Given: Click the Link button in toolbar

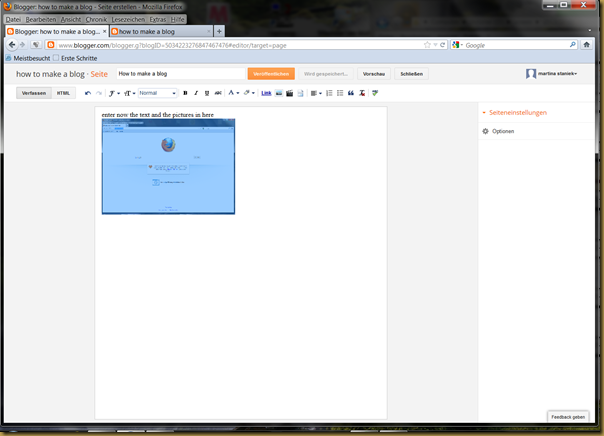Looking at the screenshot, I should point(266,93).
